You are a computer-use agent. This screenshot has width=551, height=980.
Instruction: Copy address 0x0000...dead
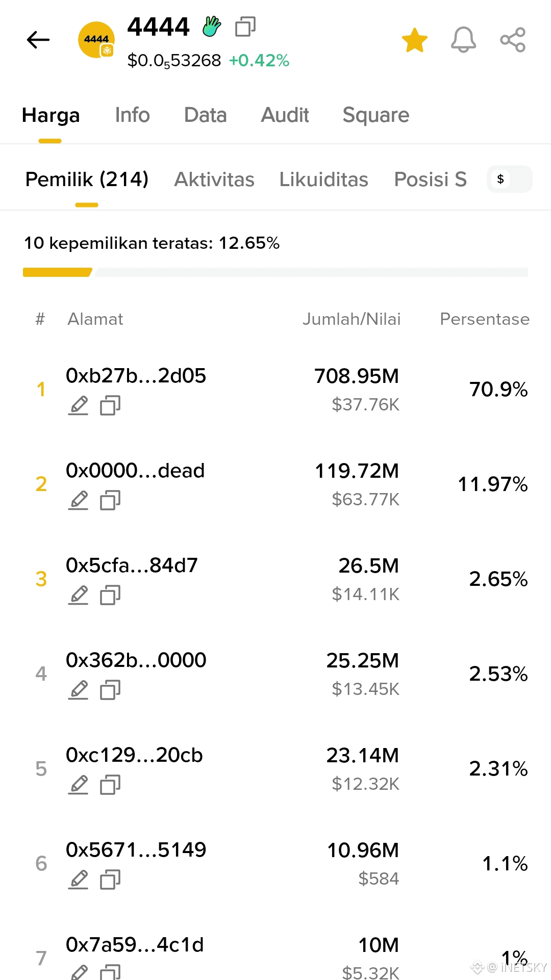[x=110, y=500]
